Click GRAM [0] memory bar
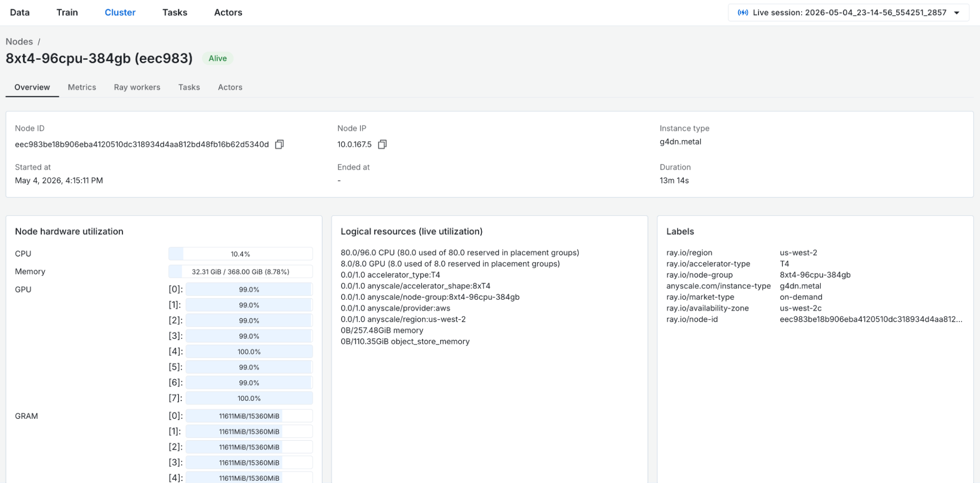 coord(249,416)
